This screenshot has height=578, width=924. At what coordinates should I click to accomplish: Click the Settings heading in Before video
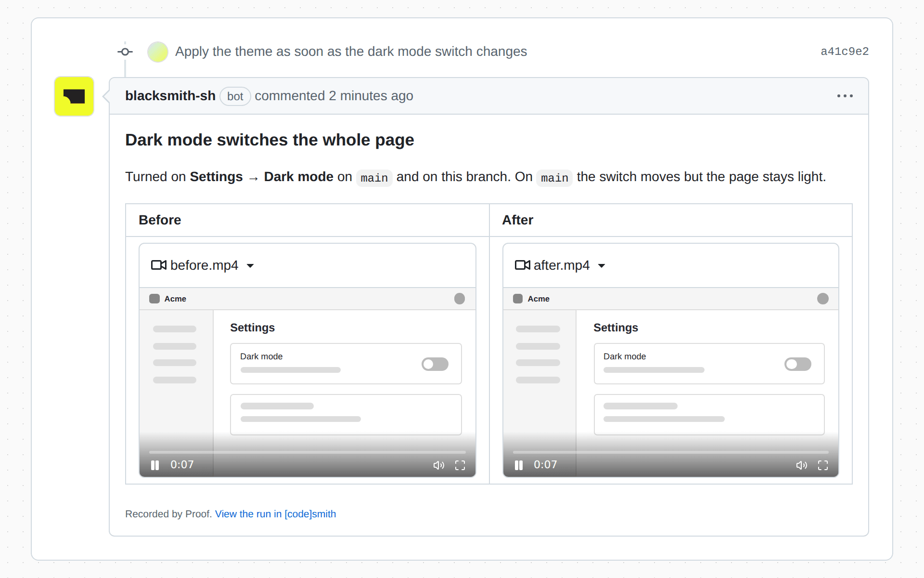252,328
